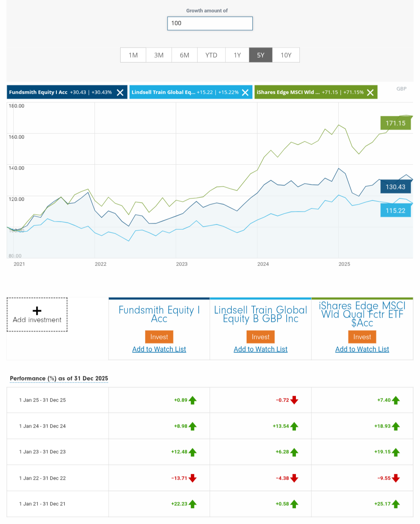The width and height of the screenshot is (420, 524).
Task: Click the +12.48 up arrow for Fundsmith 2023
Action: 192,452
